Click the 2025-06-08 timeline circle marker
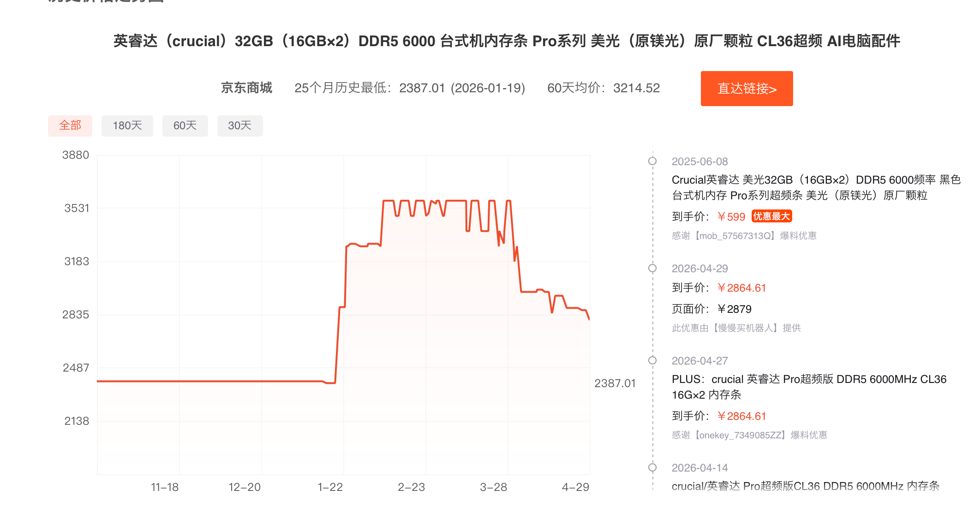 (652, 161)
